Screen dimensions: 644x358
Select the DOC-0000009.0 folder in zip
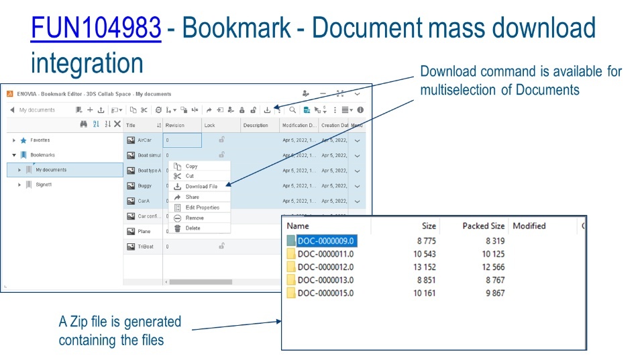(322, 241)
